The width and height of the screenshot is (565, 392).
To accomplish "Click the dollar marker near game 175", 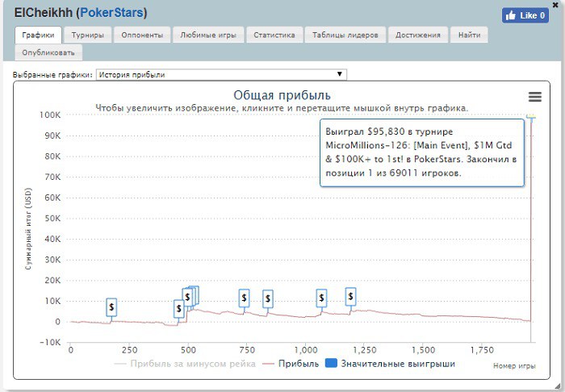I will tap(111, 307).
